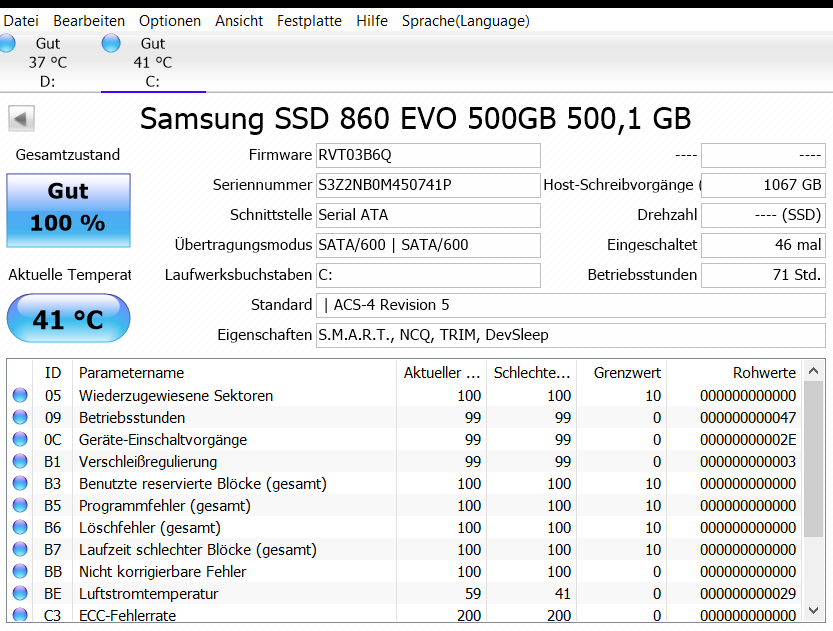The width and height of the screenshot is (833, 631).
Task: Click the Schnittstelle field Serial ATA
Action: pyautogui.click(x=428, y=215)
